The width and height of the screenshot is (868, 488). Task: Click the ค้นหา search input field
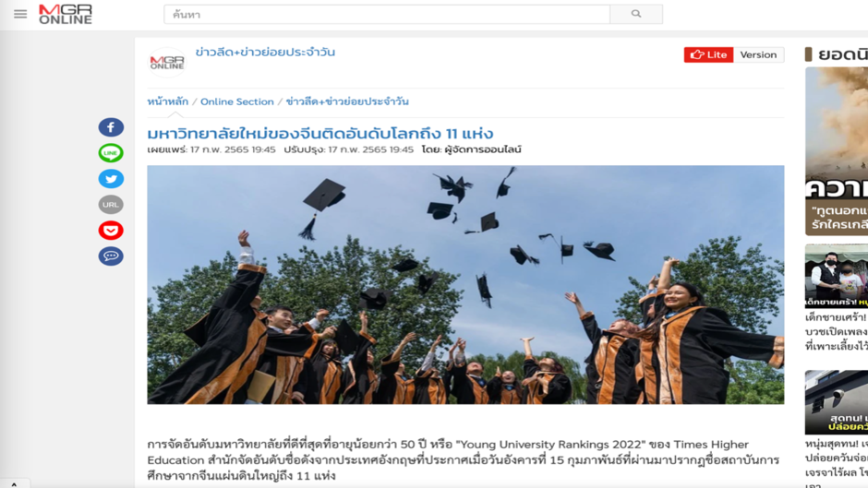pyautogui.click(x=387, y=15)
